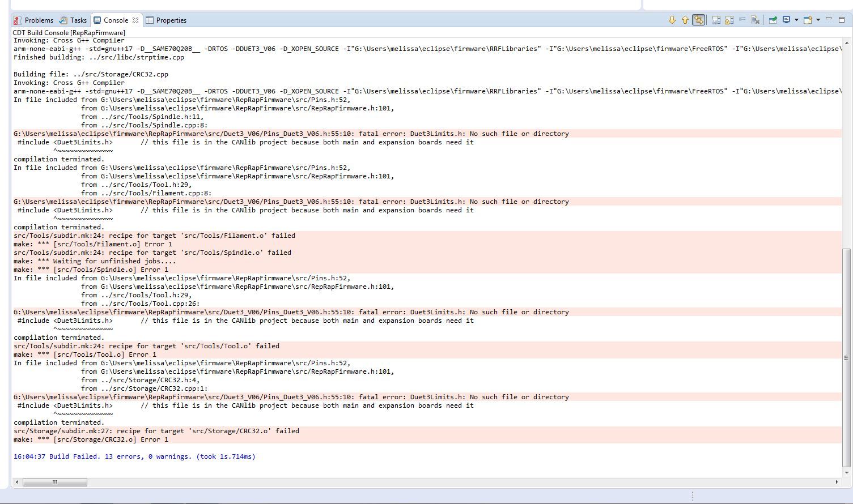
Task: Click horizontal scrollbar thumb
Action: (x=54, y=482)
